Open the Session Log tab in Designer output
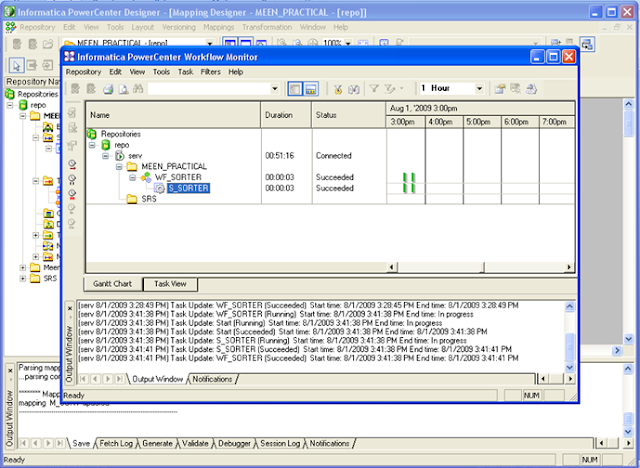The width and height of the screenshot is (640, 468). [x=280, y=444]
